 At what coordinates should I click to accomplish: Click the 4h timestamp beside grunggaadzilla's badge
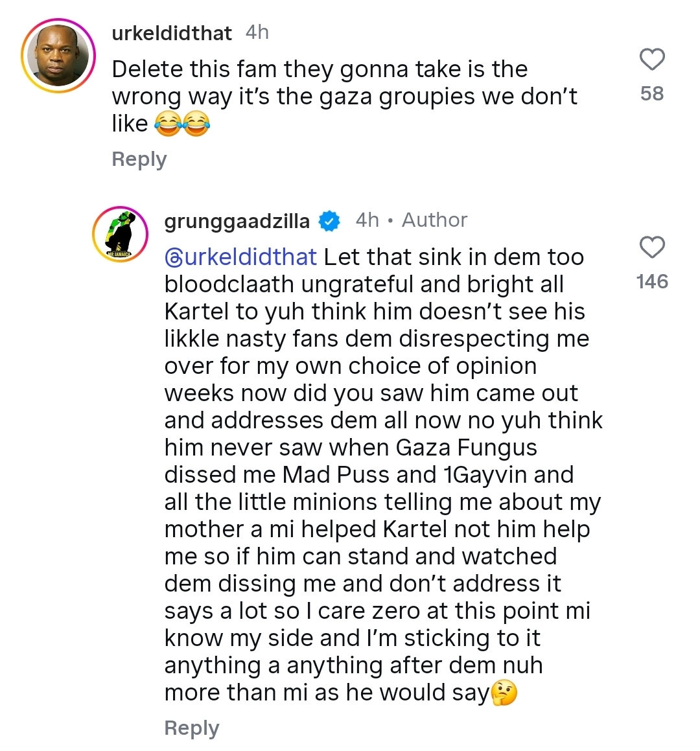[x=367, y=220]
